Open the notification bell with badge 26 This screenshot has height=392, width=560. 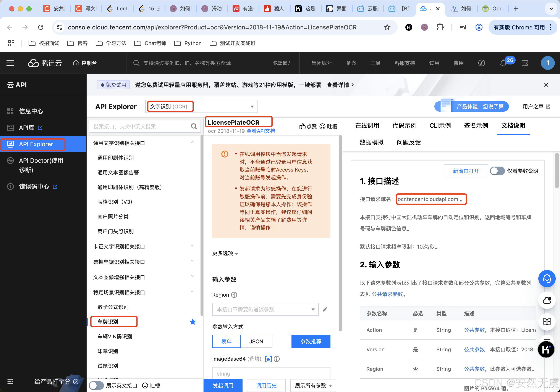503,63
